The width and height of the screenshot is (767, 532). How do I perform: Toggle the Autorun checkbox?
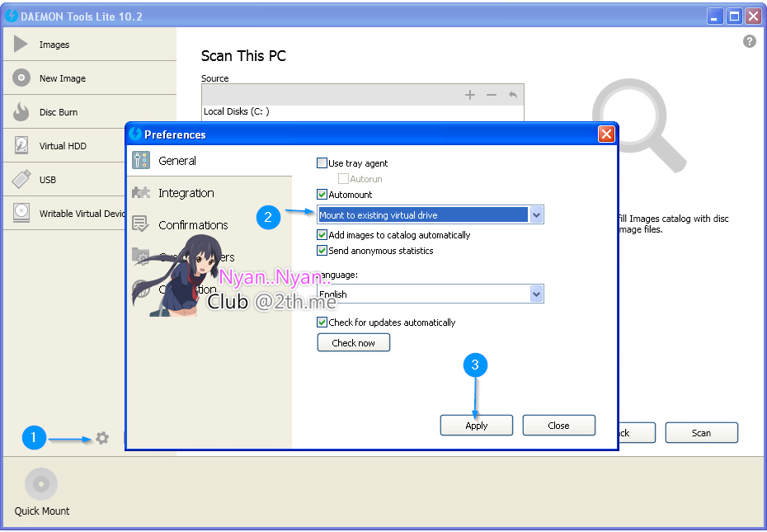coord(343,179)
